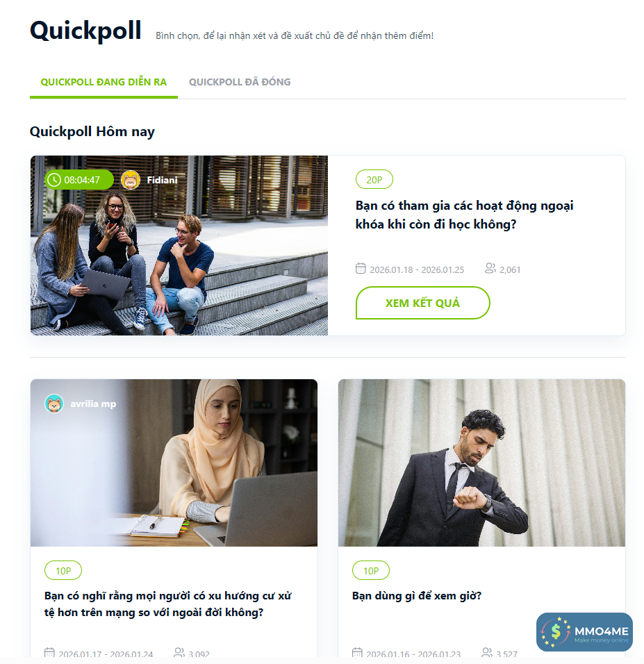Open poll about cư xử tệ hơn trên mạng
This screenshot has width=644, height=664.
[168, 604]
